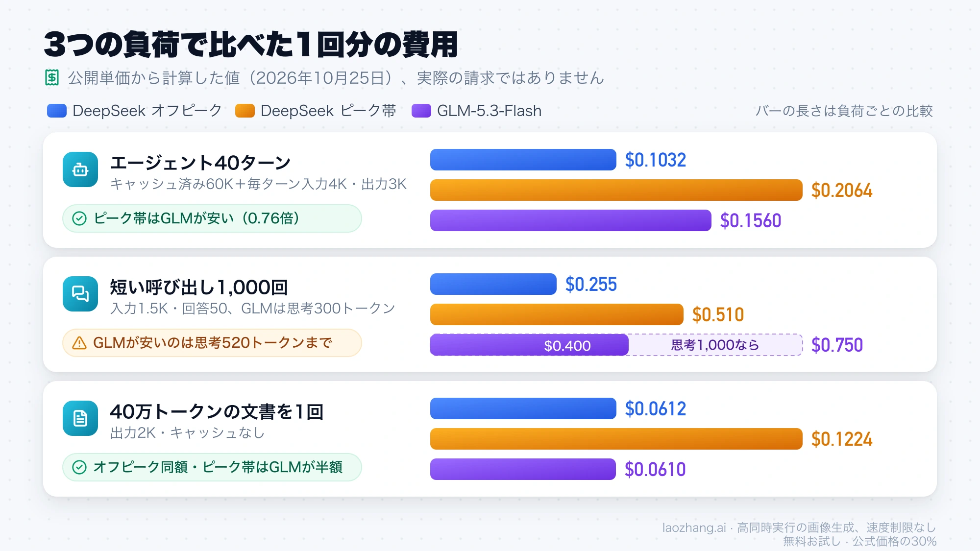Click the note バーの長さは負荷ごとの比較

(x=844, y=111)
